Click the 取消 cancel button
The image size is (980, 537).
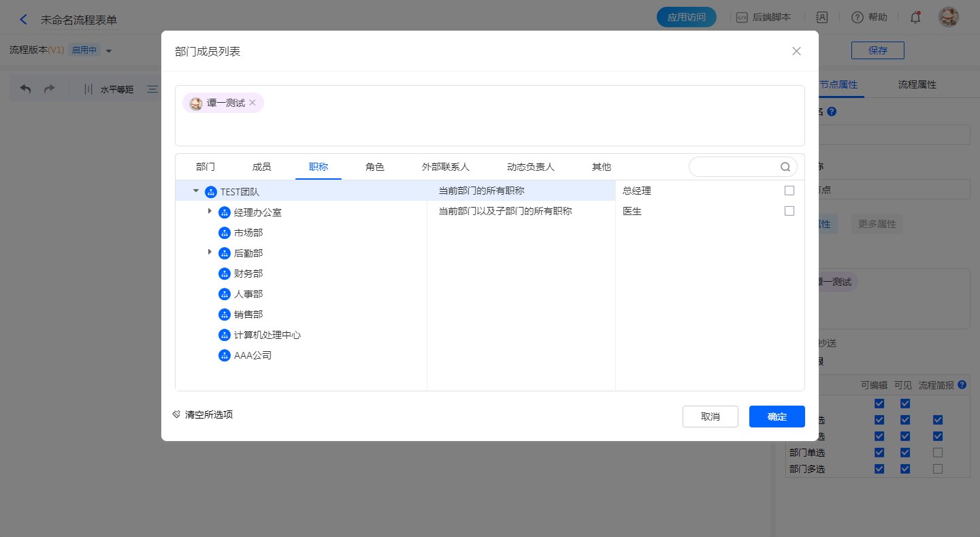click(x=710, y=417)
